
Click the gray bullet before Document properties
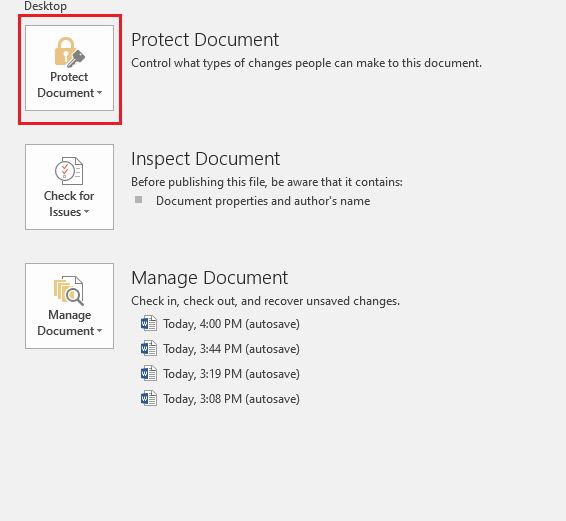click(x=138, y=200)
